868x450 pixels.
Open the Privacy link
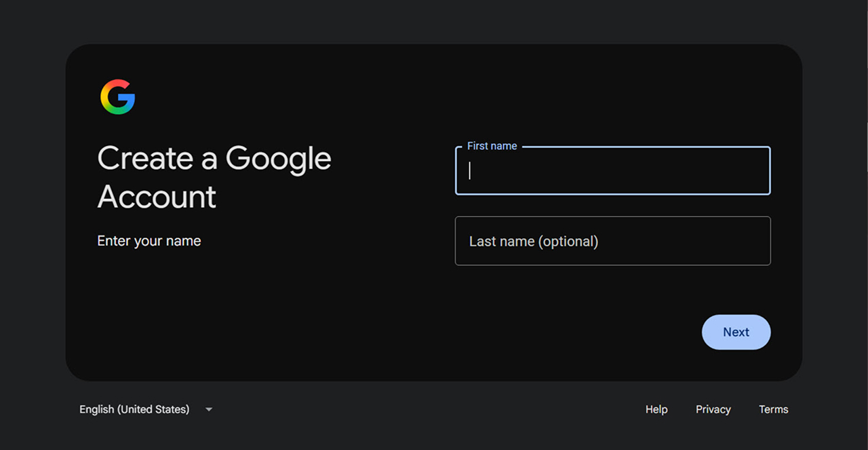[713, 409]
